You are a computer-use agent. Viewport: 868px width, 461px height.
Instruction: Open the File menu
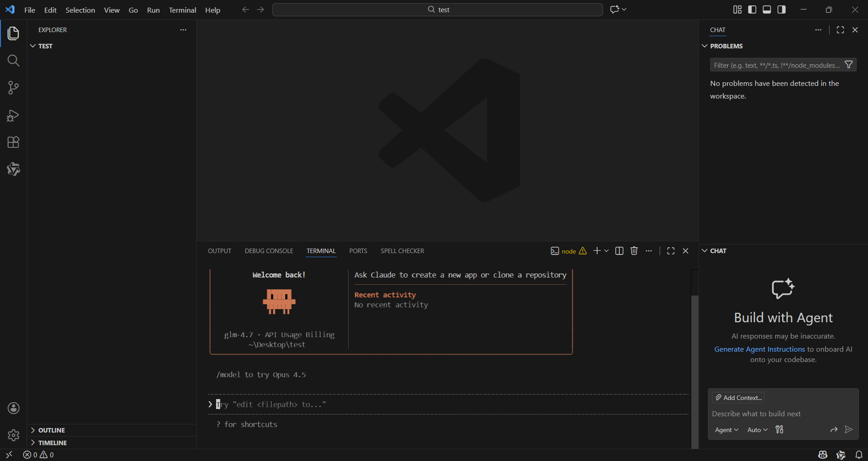point(29,10)
